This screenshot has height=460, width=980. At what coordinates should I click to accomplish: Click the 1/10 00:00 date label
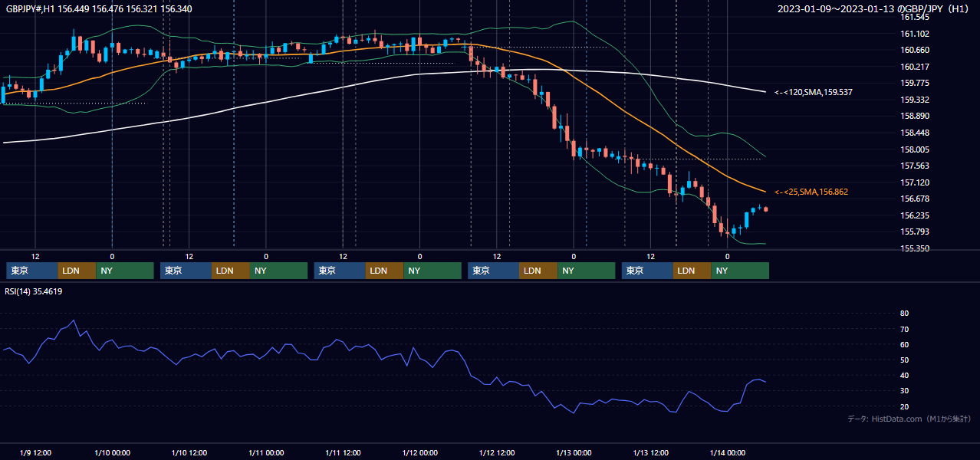point(112,452)
